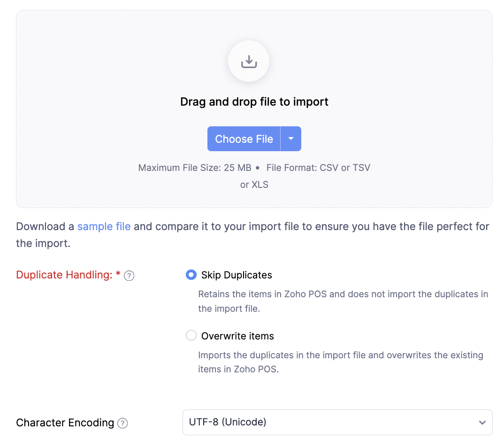Click the Overwrite items label text
This screenshot has width=504, height=447.
[237, 336]
